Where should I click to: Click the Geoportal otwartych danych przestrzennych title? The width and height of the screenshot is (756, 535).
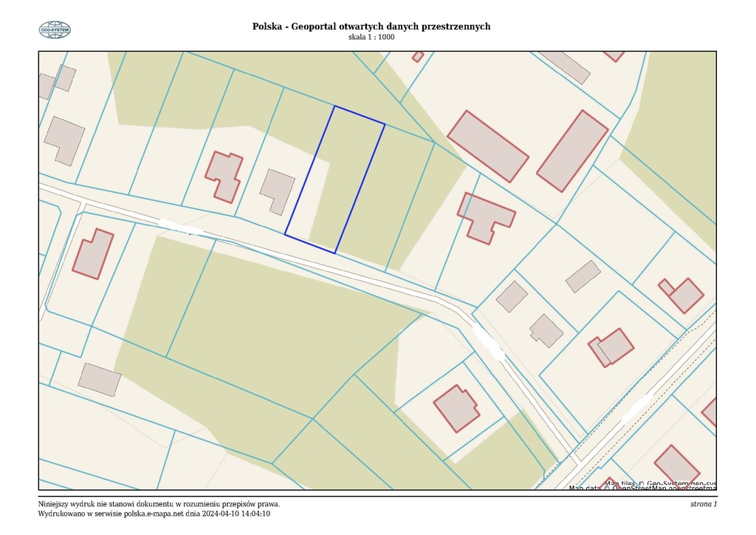click(371, 26)
